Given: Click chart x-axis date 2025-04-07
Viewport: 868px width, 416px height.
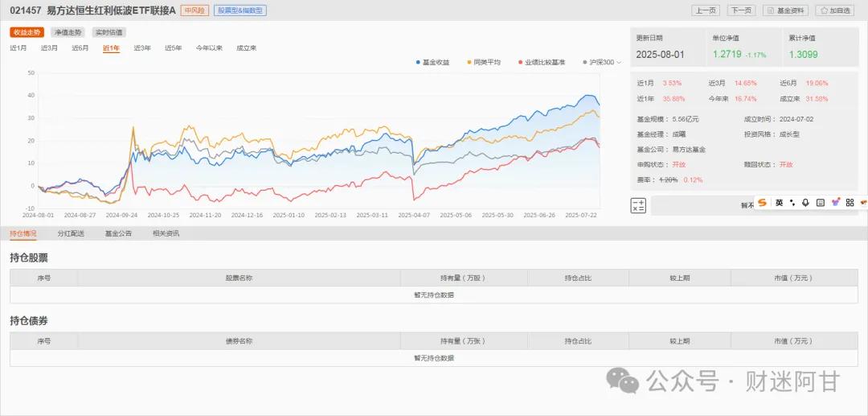Looking at the screenshot, I should click(414, 215).
